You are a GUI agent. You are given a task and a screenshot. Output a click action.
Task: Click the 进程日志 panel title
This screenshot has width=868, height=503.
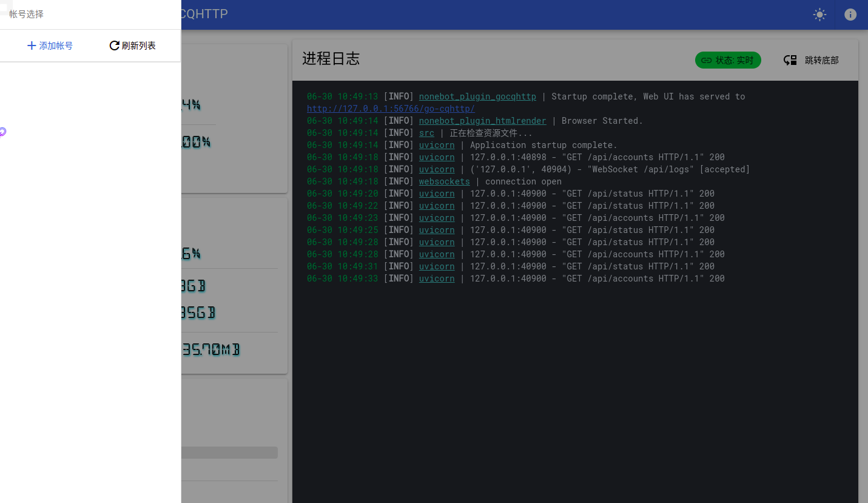(331, 58)
